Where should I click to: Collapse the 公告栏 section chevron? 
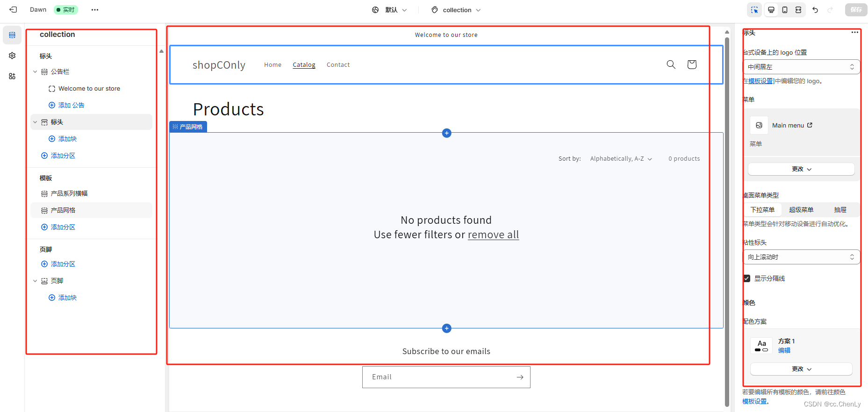tap(35, 71)
